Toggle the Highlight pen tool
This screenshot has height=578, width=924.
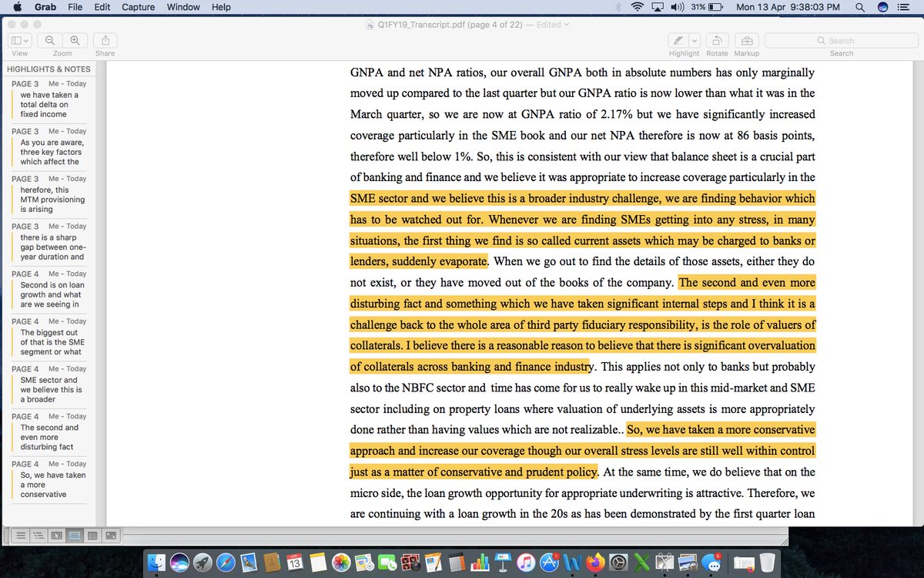pyautogui.click(x=678, y=41)
